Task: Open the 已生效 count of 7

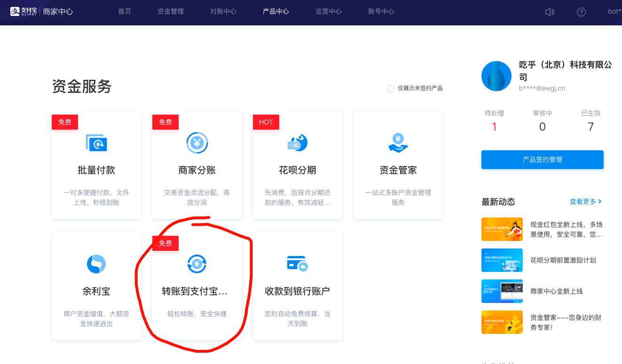Action: pos(591,127)
